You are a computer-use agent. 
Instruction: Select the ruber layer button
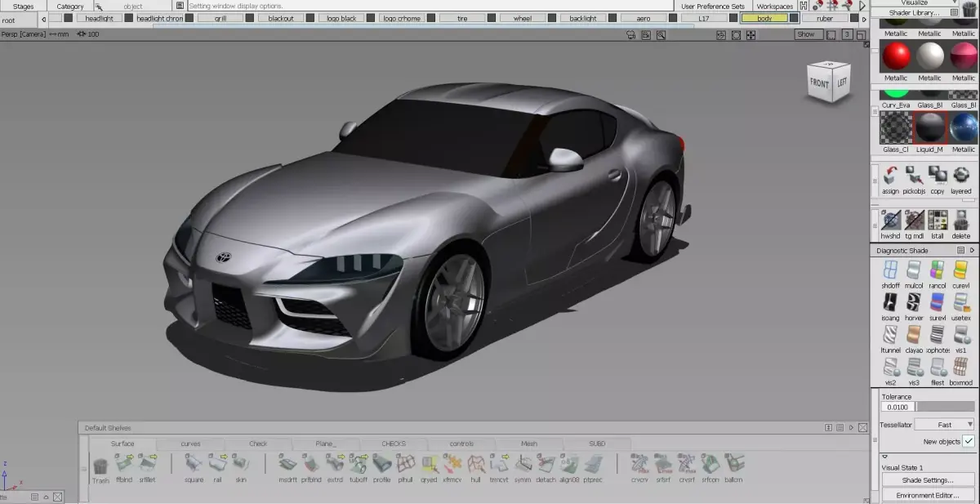825,18
